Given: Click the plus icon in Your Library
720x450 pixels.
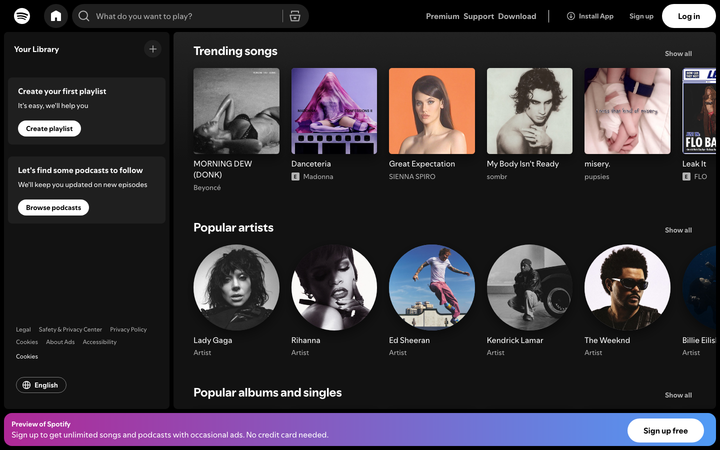Looking at the screenshot, I should tap(153, 49).
